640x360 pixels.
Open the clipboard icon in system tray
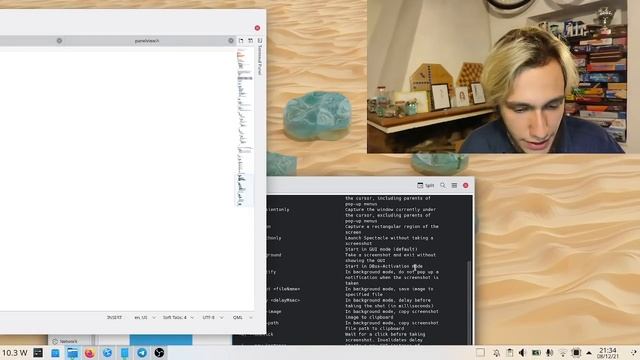(509, 353)
